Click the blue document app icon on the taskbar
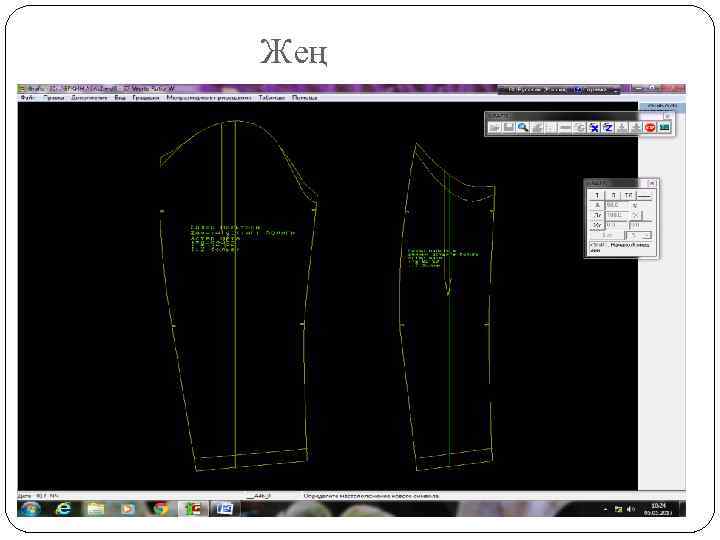Screen dimensions: 720x540 [225, 509]
